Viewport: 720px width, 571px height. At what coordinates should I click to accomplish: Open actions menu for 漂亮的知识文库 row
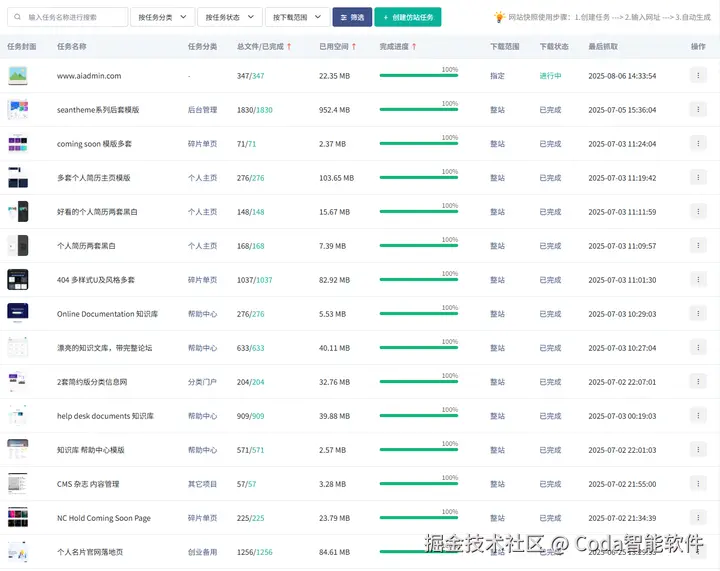[x=698, y=347]
